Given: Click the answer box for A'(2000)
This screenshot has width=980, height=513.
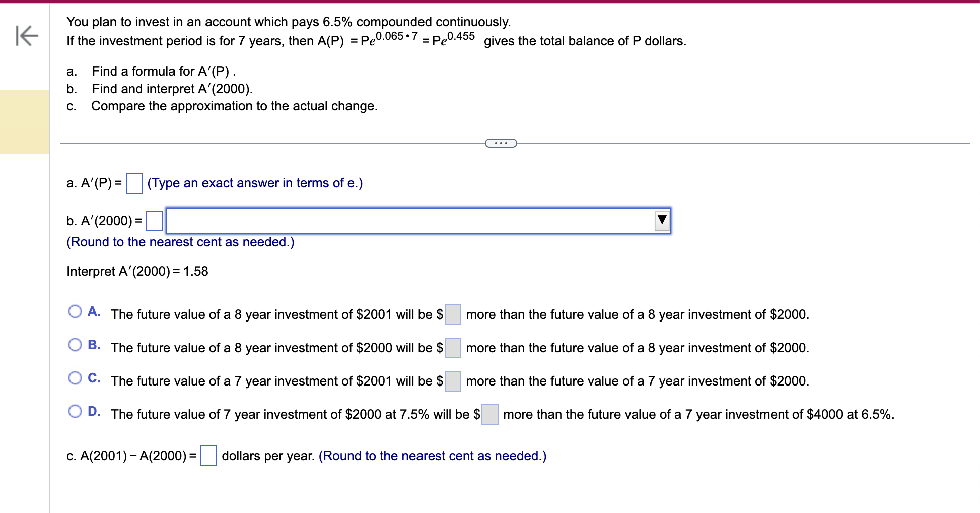Looking at the screenshot, I should pos(154,220).
